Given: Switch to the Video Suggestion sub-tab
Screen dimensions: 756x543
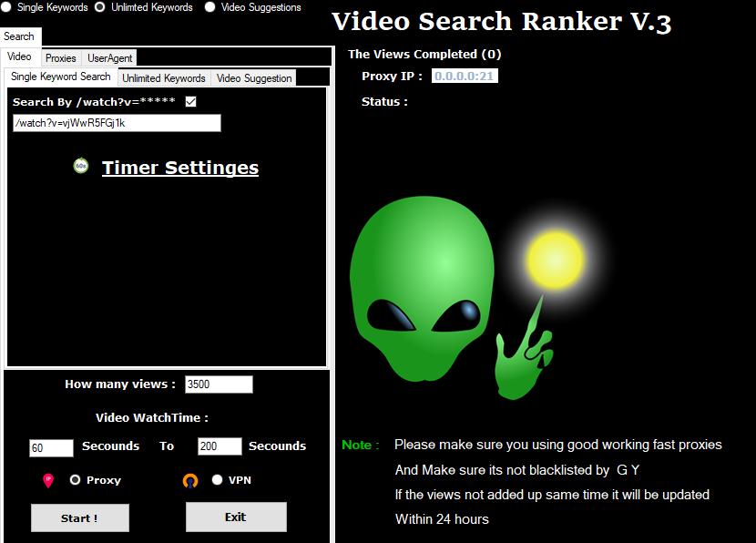Looking at the screenshot, I should tap(254, 78).
